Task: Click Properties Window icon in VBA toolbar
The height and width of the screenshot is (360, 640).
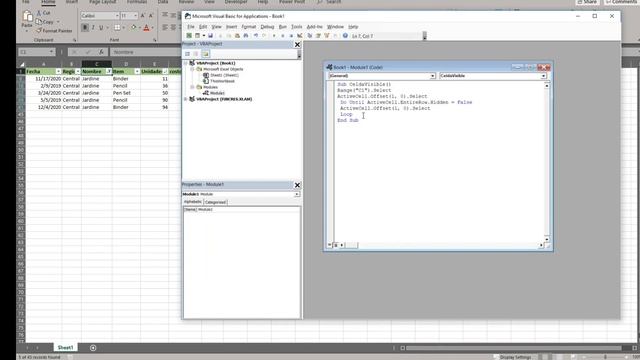Action: point(318,36)
